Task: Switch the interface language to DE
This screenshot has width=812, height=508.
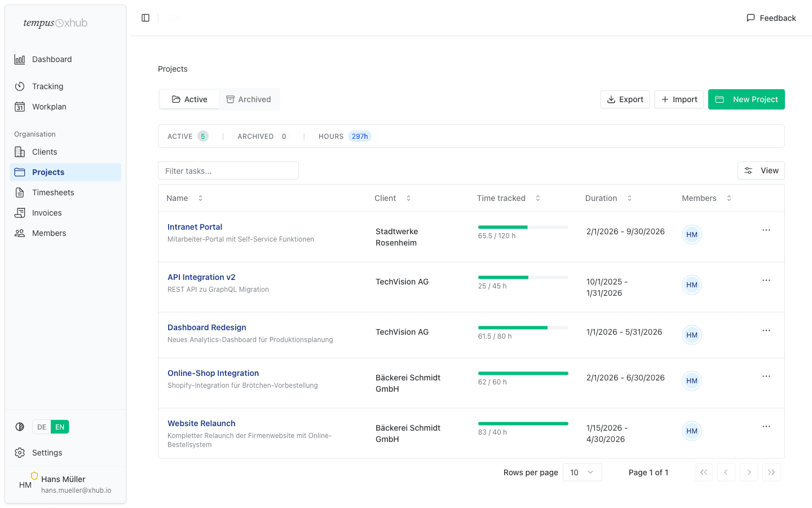Action: (41, 427)
